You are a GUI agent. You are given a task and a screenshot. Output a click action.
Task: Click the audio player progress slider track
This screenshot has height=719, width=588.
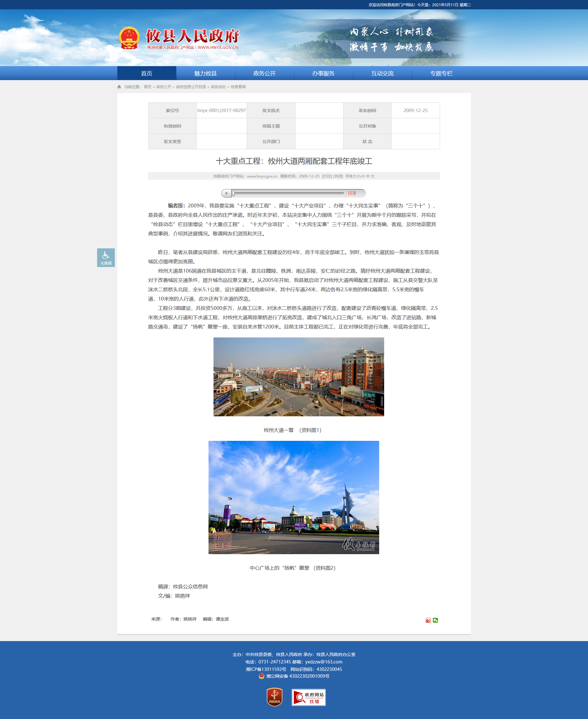[288, 193]
